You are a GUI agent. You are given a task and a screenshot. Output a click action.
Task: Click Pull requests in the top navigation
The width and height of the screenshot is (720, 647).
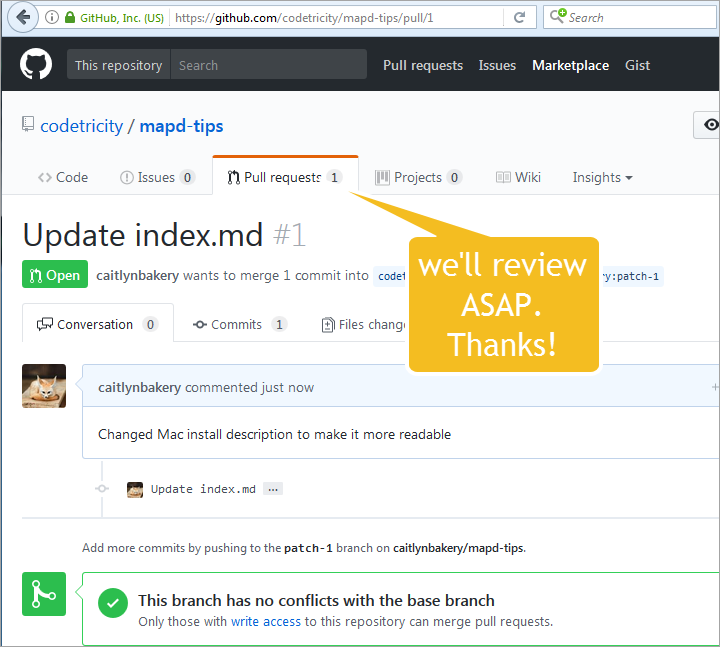point(423,65)
